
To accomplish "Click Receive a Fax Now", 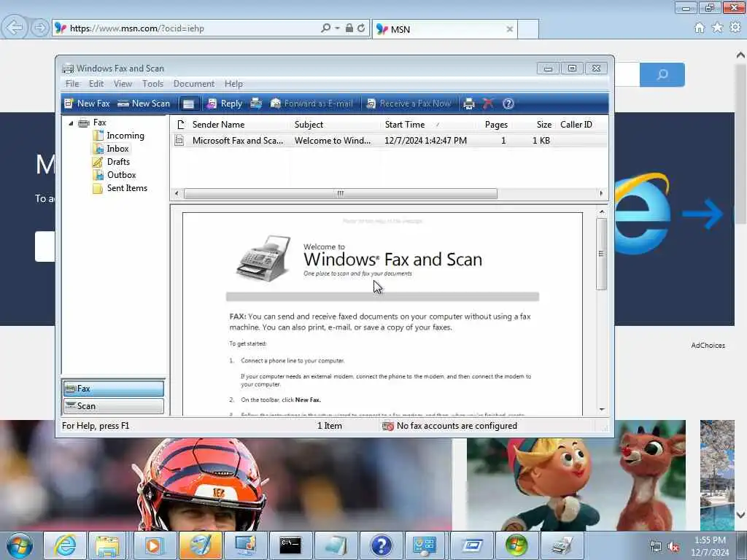I will click(x=409, y=104).
